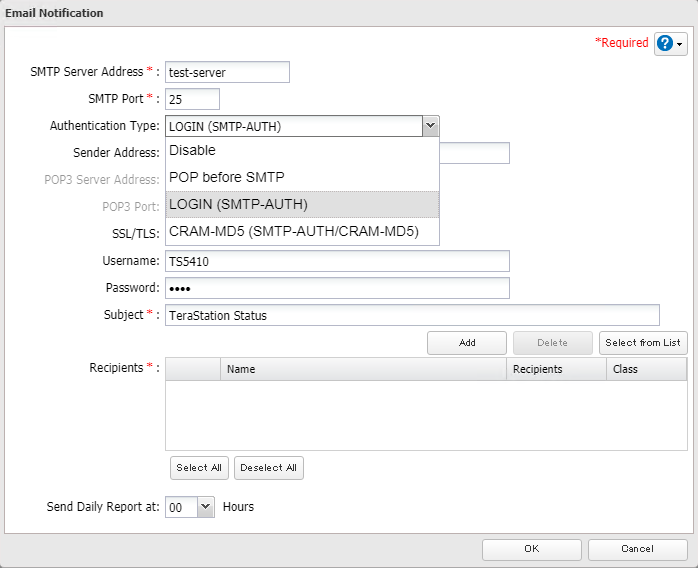
Task: Open the Send Daily Report hours dropdown
Action: [206, 507]
